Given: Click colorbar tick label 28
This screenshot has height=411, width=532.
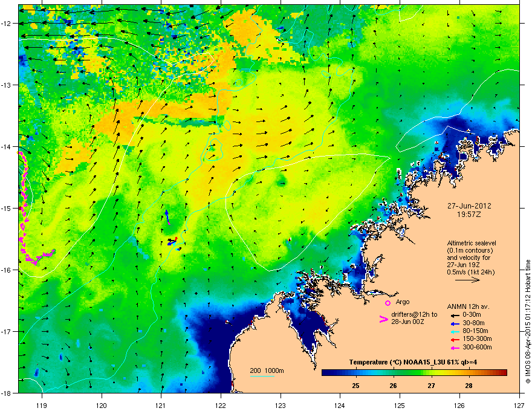Looking at the screenshot, I should pos(469,386).
